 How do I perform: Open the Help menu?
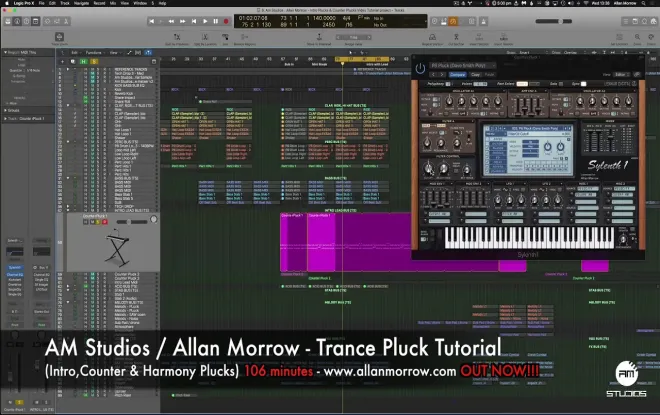162,3
